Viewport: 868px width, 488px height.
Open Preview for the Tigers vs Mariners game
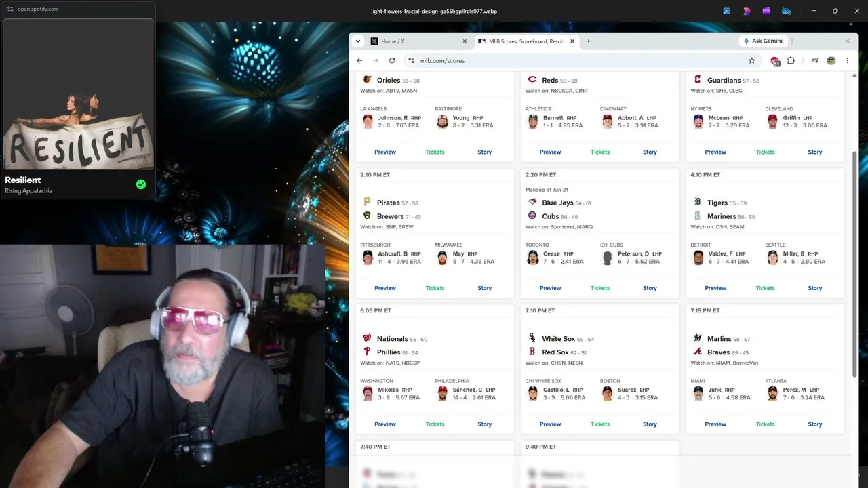(x=715, y=288)
